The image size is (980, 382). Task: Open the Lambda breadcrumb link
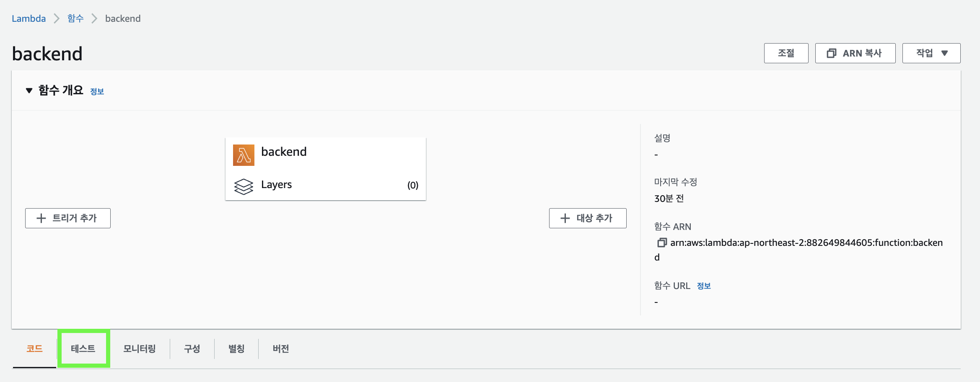click(x=29, y=18)
